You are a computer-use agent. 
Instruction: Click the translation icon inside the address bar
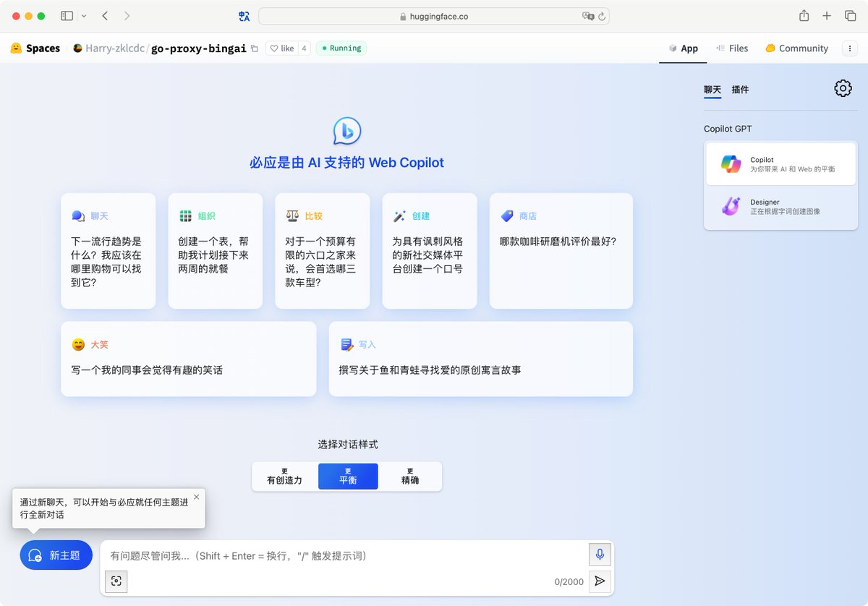(588, 16)
